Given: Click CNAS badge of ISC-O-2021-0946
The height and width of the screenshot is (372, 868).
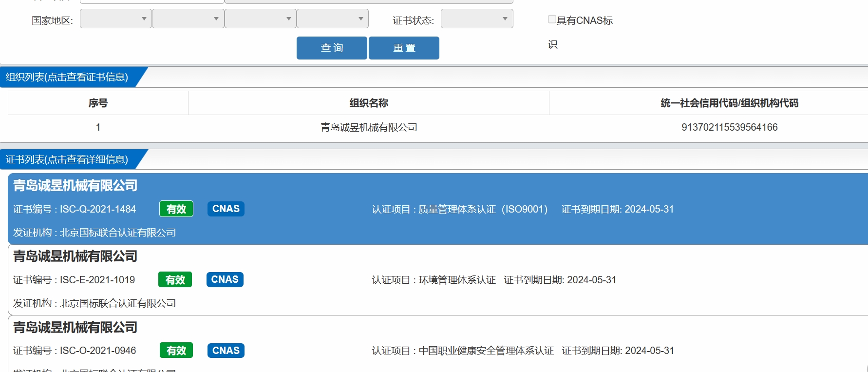Looking at the screenshot, I should tap(226, 350).
